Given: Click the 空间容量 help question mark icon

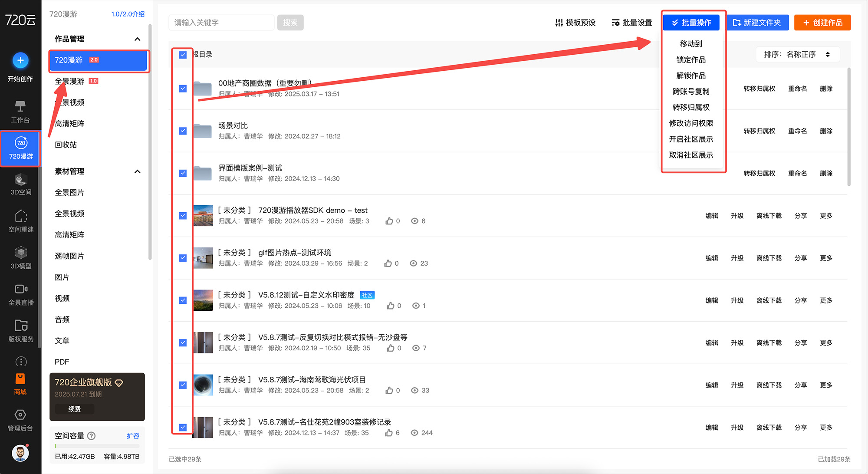Looking at the screenshot, I should click(x=91, y=436).
